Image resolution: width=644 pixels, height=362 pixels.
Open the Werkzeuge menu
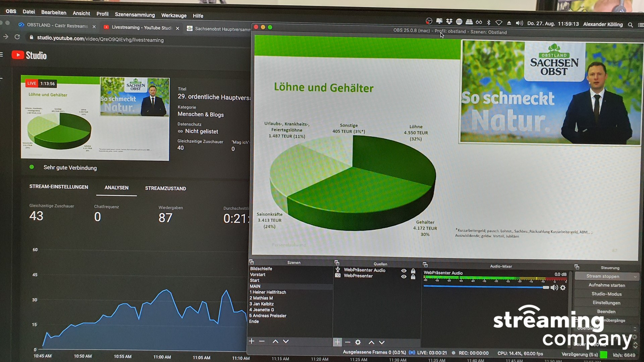coord(174,15)
